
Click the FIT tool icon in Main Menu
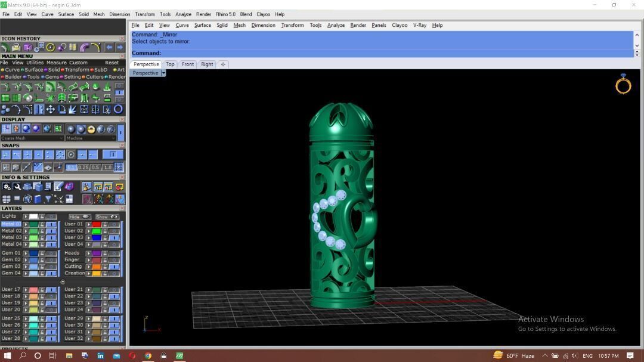coord(107,98)
